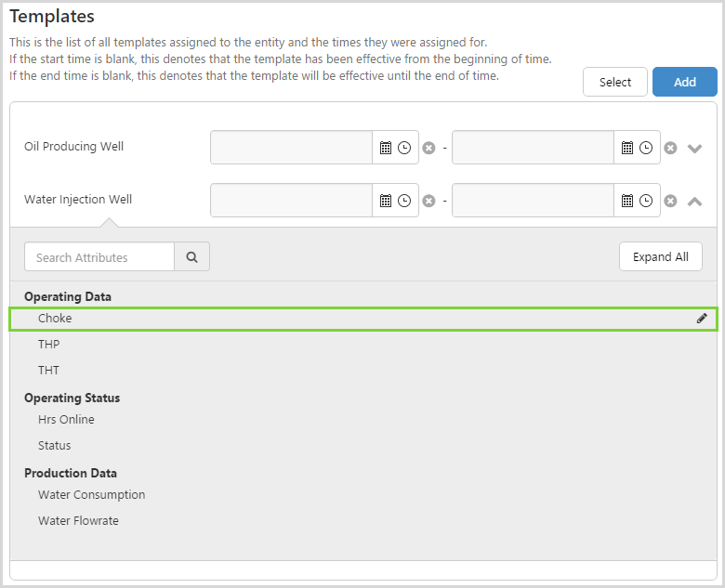Expand the Oil Producing Well template
The width and height of the screenshot is (725, 588).
[x=694, y=148]
